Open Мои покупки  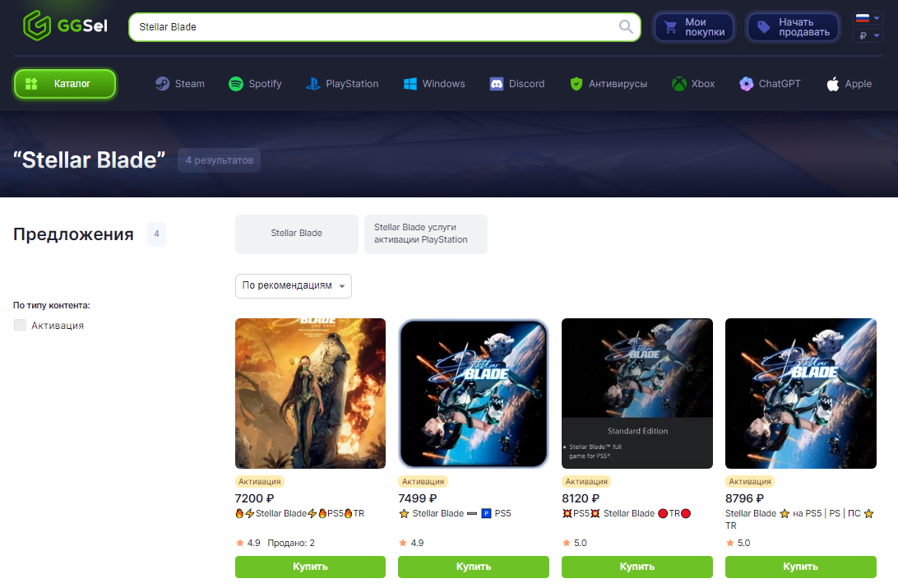694,27
